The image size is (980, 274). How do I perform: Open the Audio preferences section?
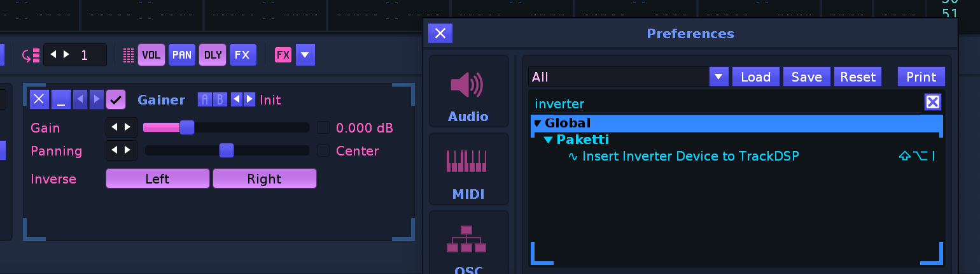point(468,92)
